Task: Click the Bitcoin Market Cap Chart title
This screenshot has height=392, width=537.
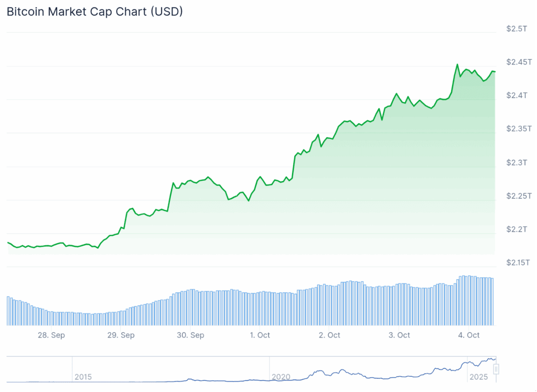Action: [95, 12]
